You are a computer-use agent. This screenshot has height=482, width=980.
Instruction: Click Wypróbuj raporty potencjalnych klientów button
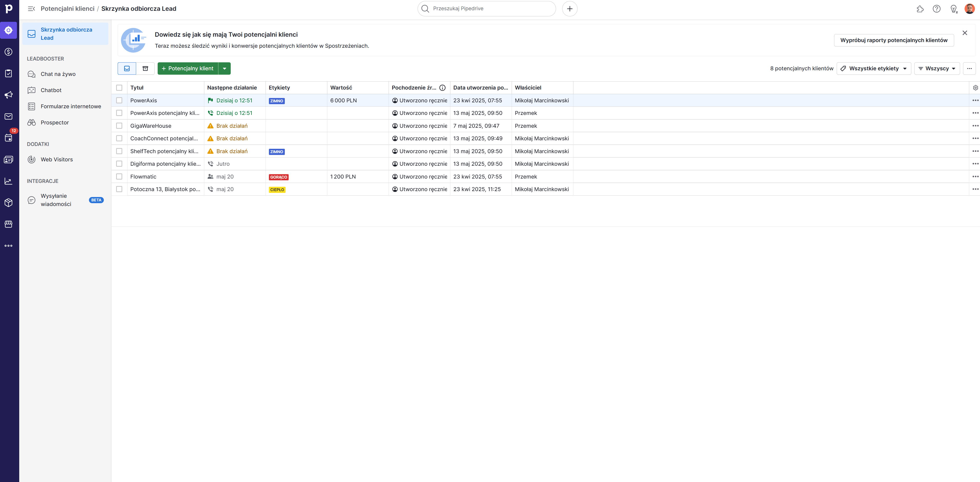894,40
